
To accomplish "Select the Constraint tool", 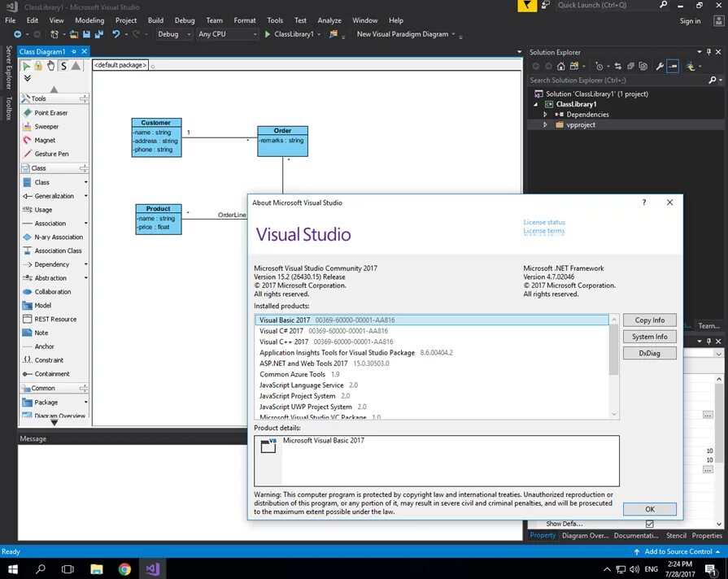I will click(x=43, y=360).
